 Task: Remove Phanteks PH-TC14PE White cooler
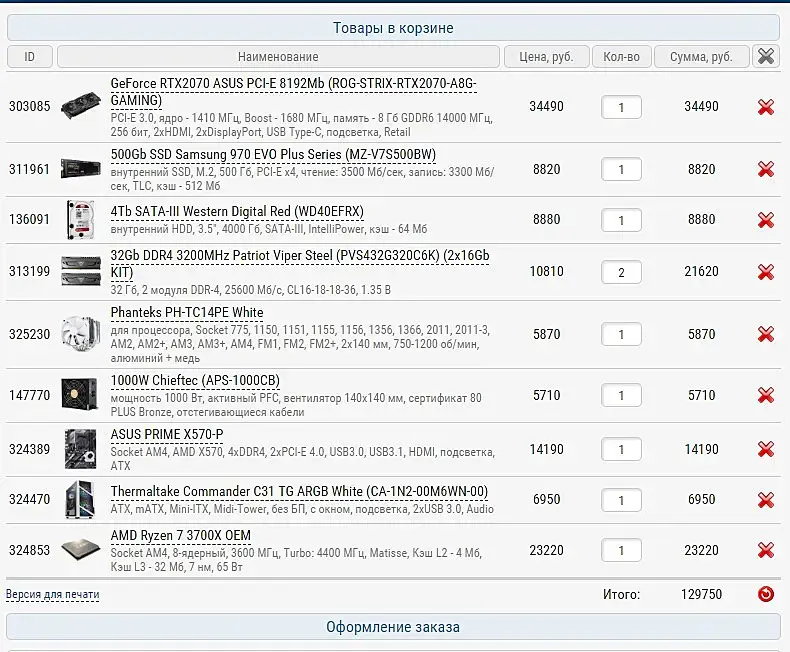[766, 334]
